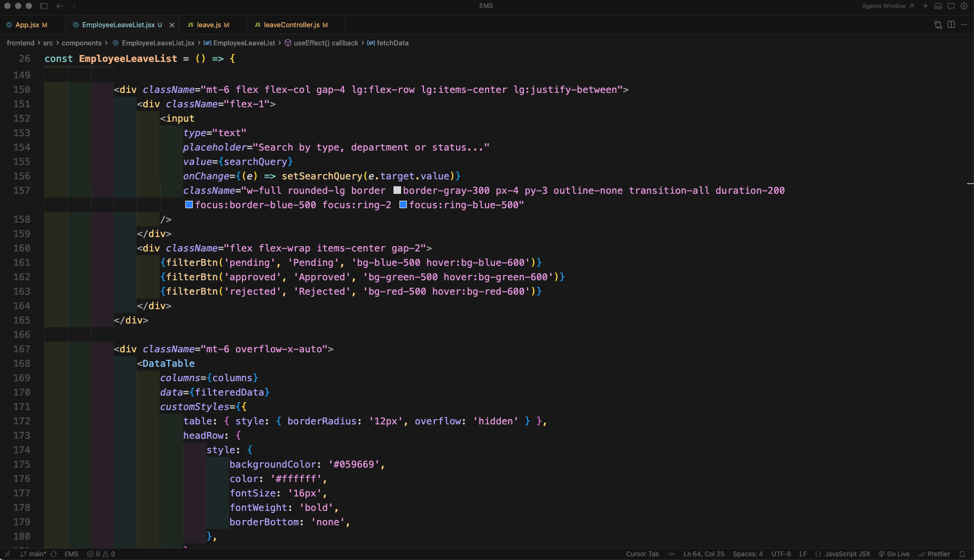
Task: Click the commit-style icon near Cursor Tab
Action: (x=671, y=554)
